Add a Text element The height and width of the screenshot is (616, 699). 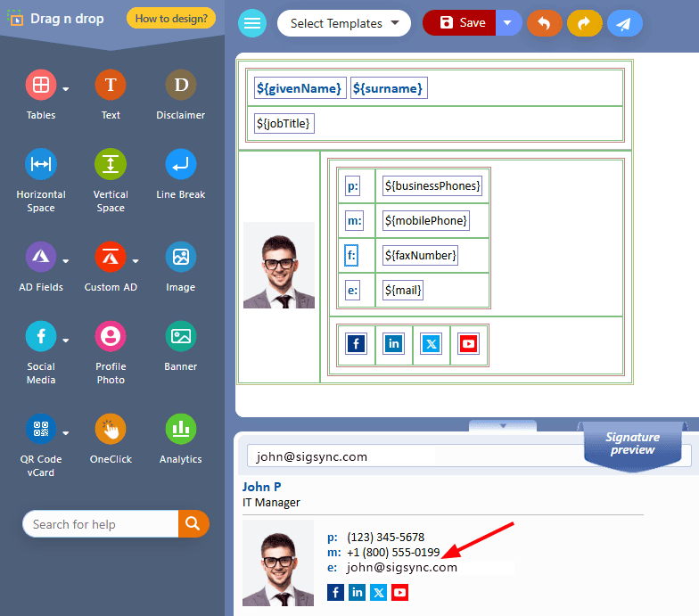111,85
